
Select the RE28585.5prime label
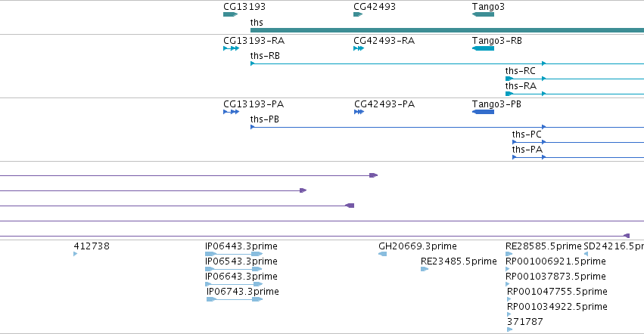point(543,246)
